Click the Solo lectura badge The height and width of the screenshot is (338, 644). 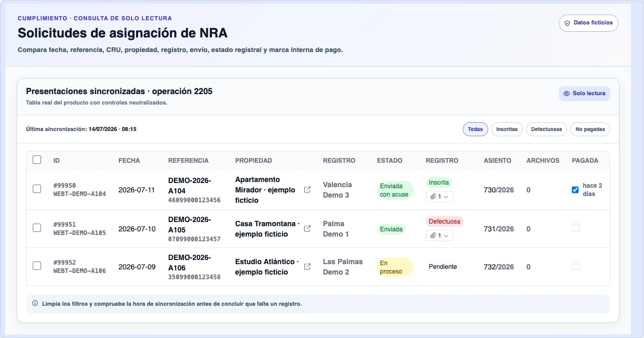point(584,94)
